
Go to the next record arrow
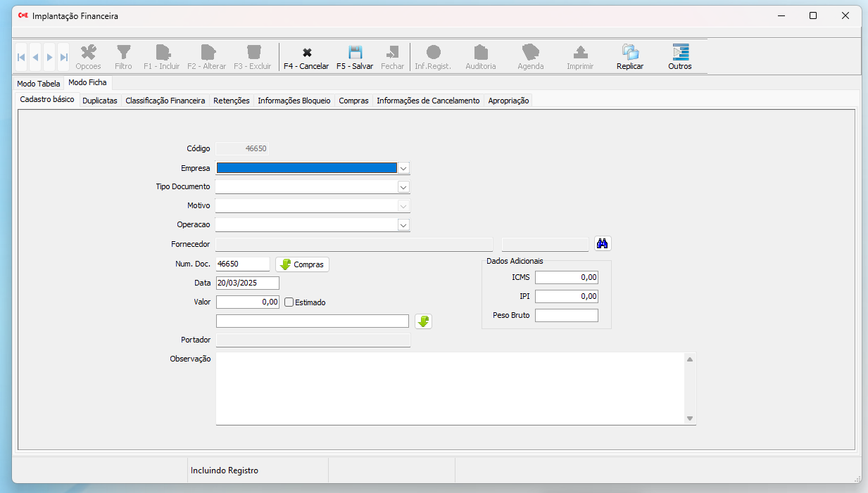click(x=49, y=57)
